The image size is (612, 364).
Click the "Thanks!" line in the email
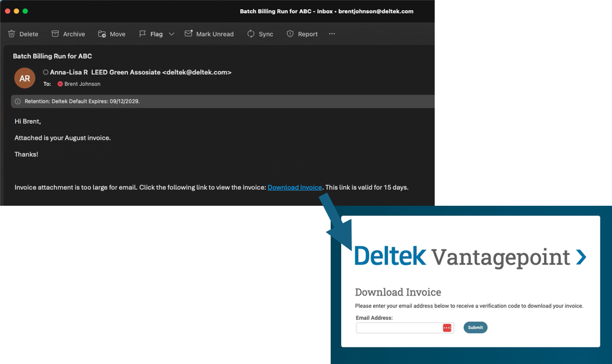click(26, 154)
